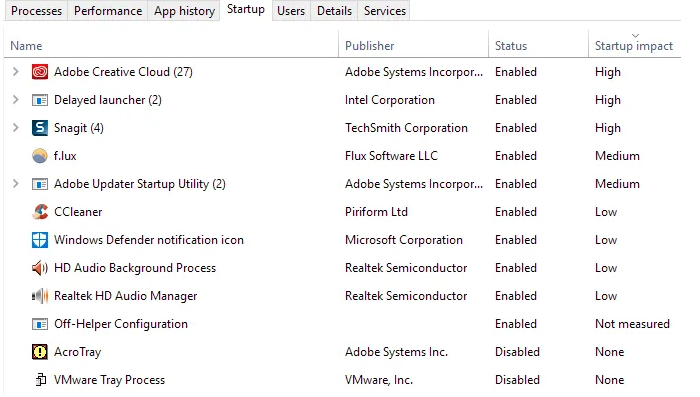Switch to the Details tab
Screen dimensions: 700x397
coord(334,11)
